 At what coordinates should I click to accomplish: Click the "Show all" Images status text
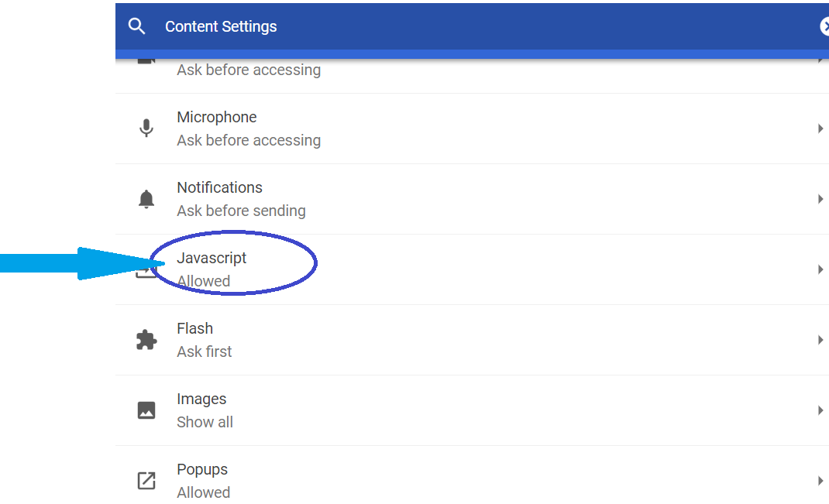[205, 422]
